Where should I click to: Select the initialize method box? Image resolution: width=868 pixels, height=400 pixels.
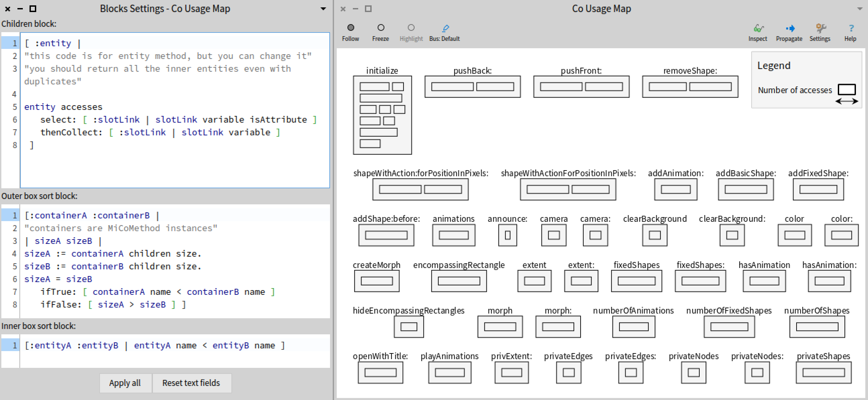pos(382,115)
